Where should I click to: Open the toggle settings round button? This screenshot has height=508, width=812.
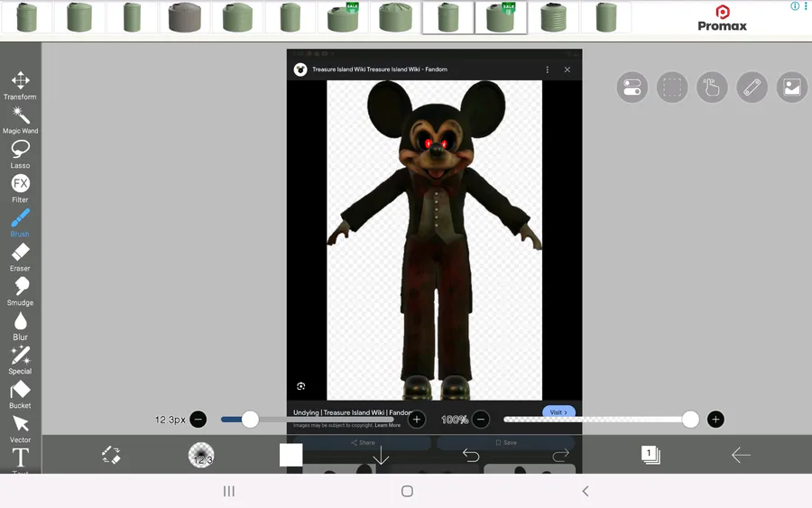coord(632,87)
